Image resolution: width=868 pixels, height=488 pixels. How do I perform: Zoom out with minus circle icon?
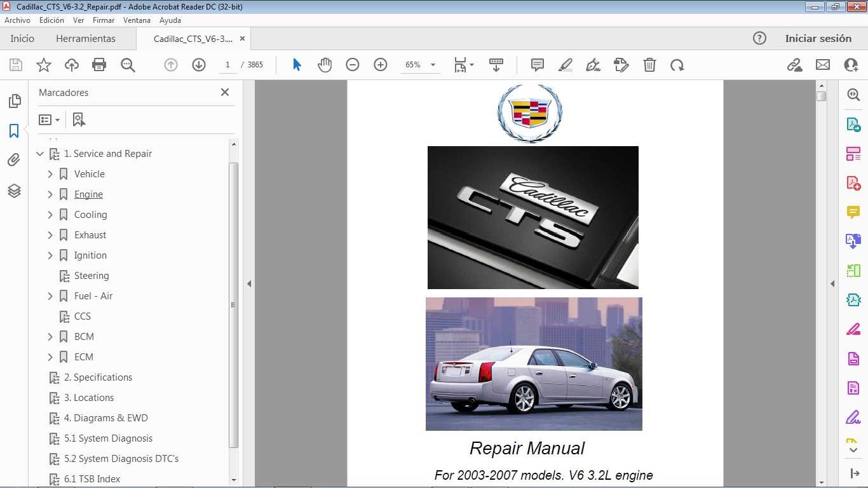click(x=353, y=65)
